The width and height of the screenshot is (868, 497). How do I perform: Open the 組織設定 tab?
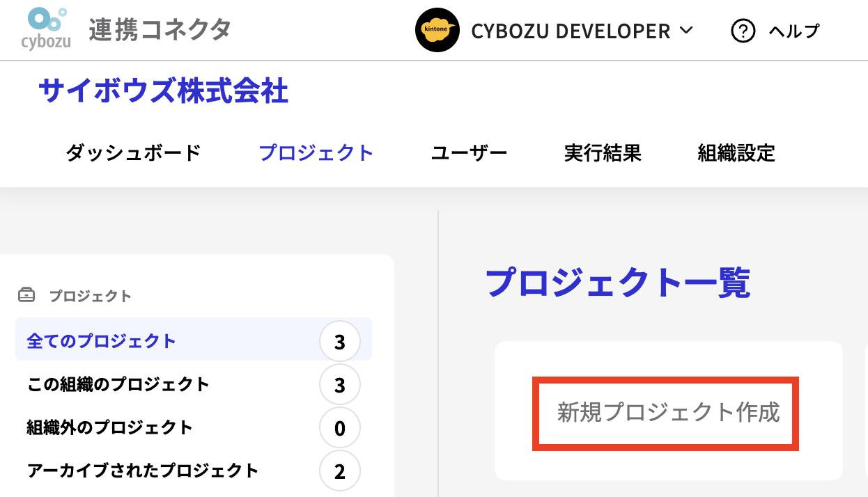pos(736,152)
